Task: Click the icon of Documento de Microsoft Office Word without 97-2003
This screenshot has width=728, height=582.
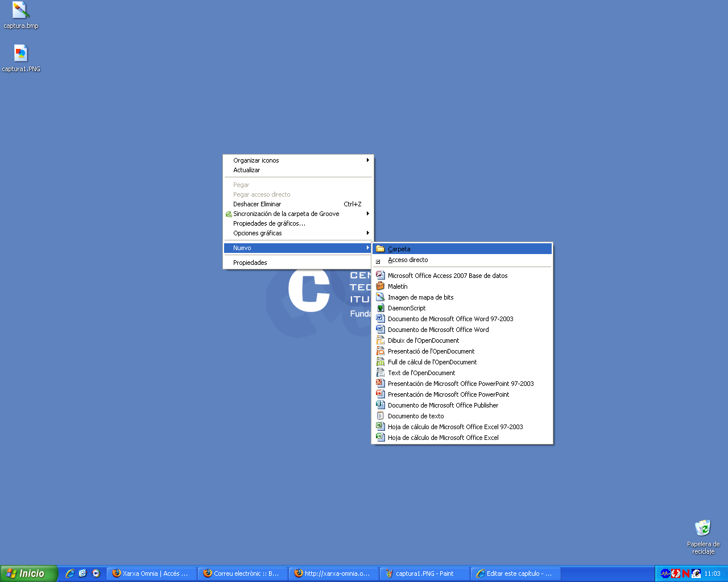Action: click(380, 329)
